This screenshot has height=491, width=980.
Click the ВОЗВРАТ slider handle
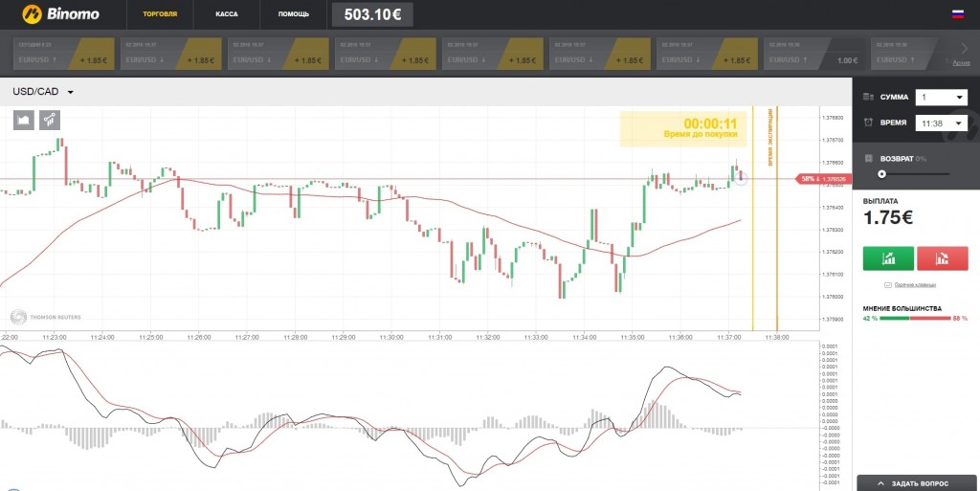(x=881, y=174)
